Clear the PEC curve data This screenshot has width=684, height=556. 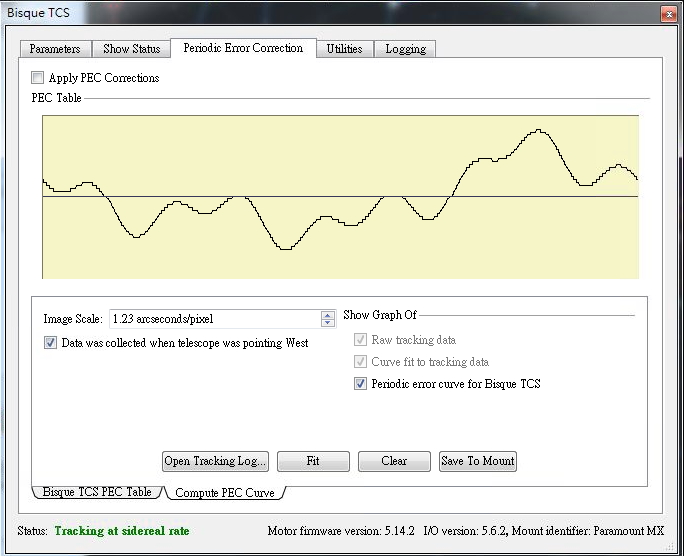[x=394, y=461]
